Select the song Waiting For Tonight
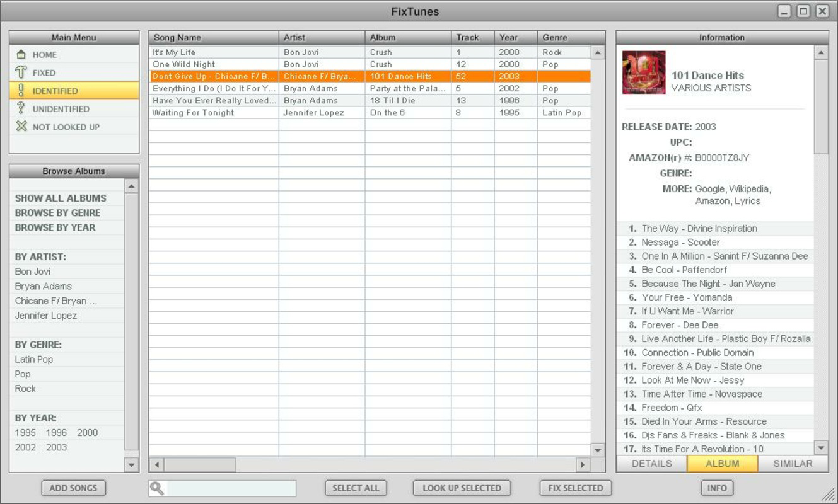This screenshot has height=504, width=838. click(370, 113)
